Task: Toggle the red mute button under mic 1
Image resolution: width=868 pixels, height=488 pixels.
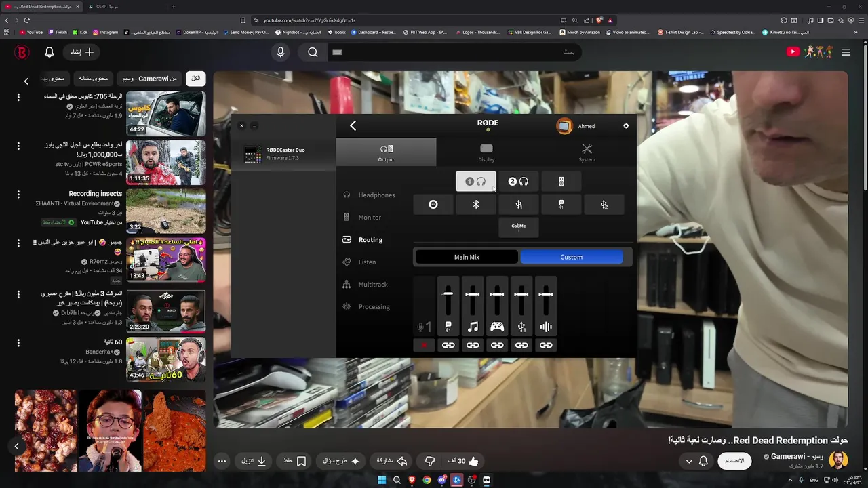Action: 424,345
